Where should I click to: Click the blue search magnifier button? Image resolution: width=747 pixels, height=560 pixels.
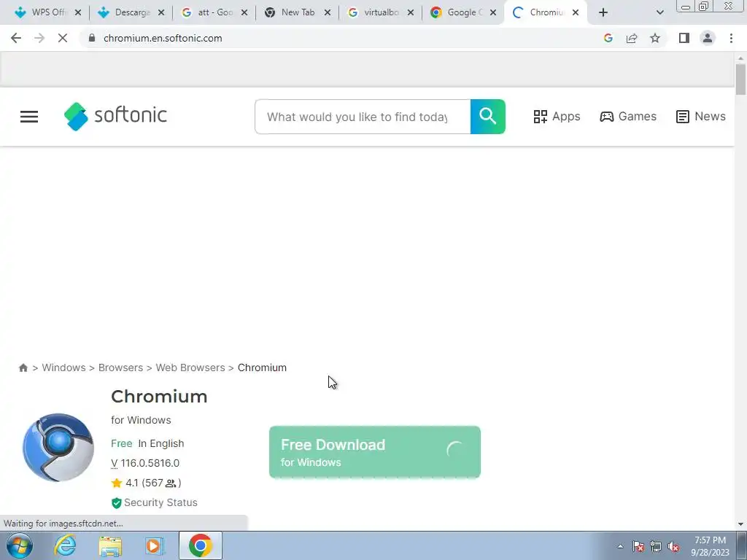(x=488, y=117)
